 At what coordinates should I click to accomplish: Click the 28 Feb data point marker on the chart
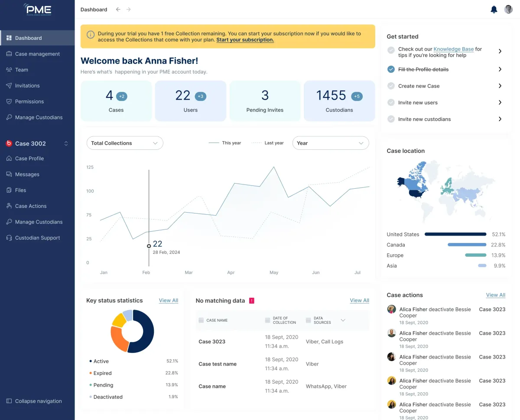click(x=149, y=246)
